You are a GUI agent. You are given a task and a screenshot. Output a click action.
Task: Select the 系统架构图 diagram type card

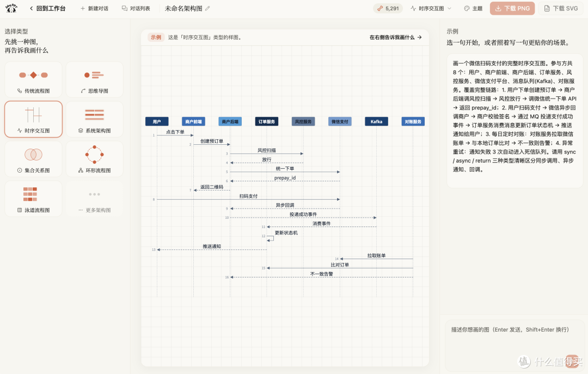pyautogui.click(x=95, y=119)
